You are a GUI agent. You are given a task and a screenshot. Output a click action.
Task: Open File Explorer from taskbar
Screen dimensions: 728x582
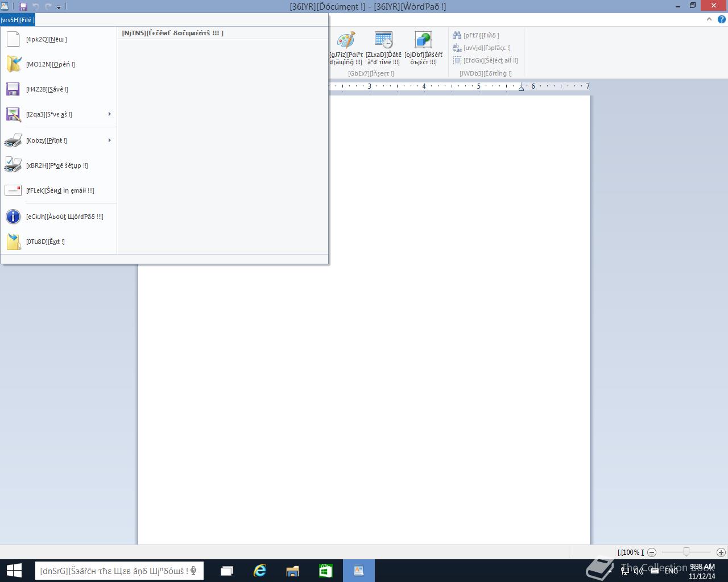[293, 571]
